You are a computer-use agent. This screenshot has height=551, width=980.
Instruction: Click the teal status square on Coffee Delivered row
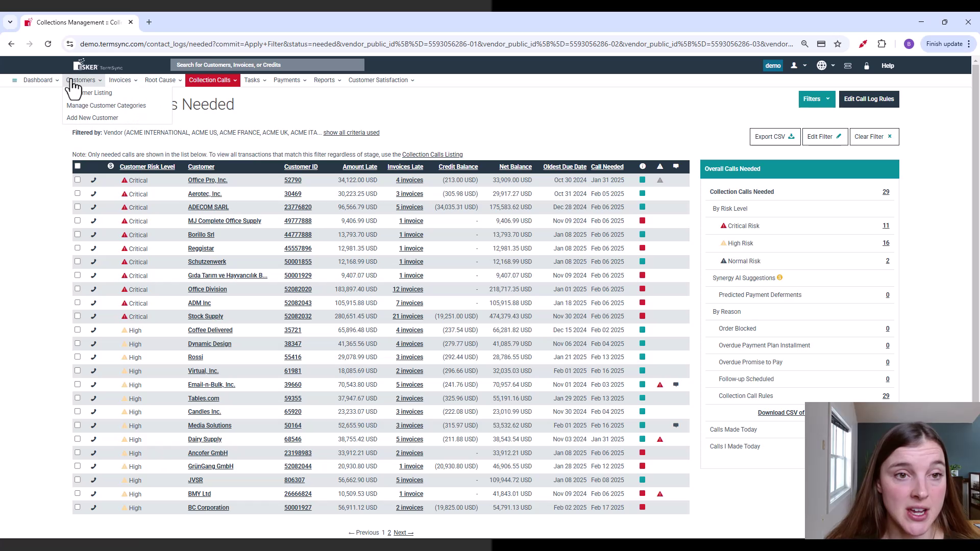tap(642, 330)
